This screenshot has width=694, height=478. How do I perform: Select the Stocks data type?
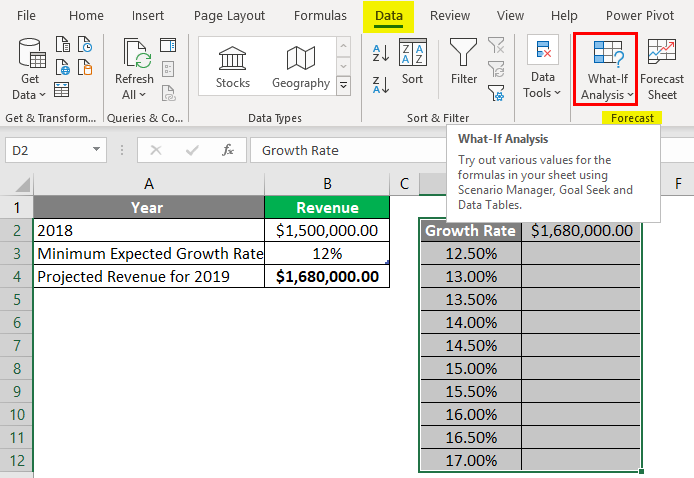233,66
